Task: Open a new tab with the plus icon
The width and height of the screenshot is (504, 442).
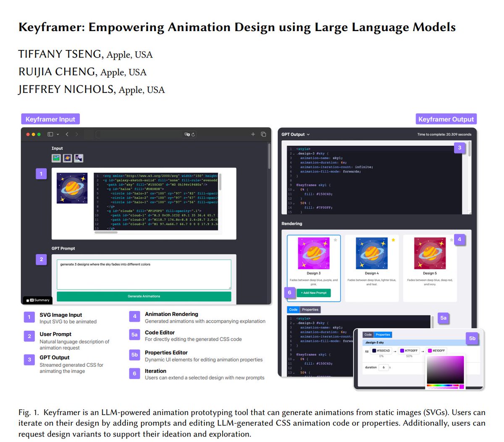Action: [253, 134]
